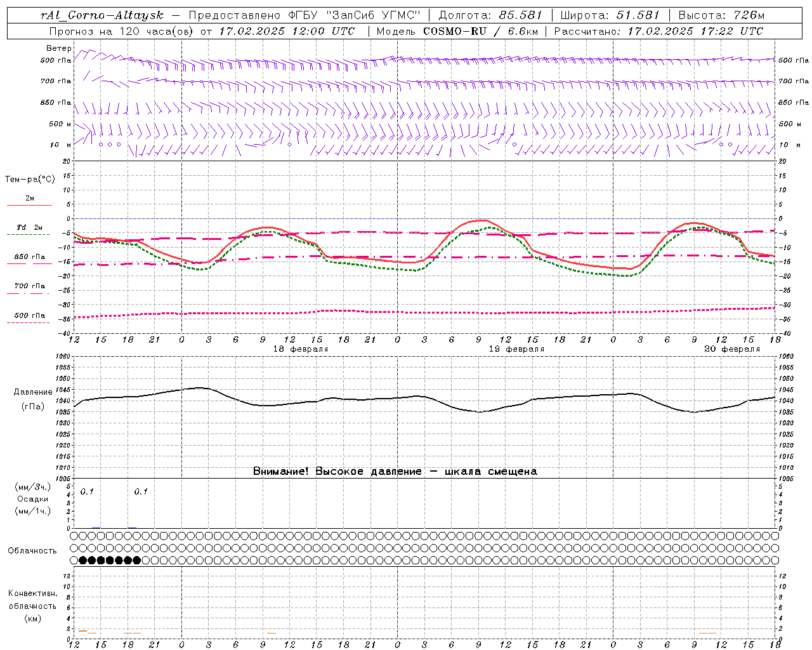Click the "Осадки" precipitation label
812x650 pixels.
point(33,499)
